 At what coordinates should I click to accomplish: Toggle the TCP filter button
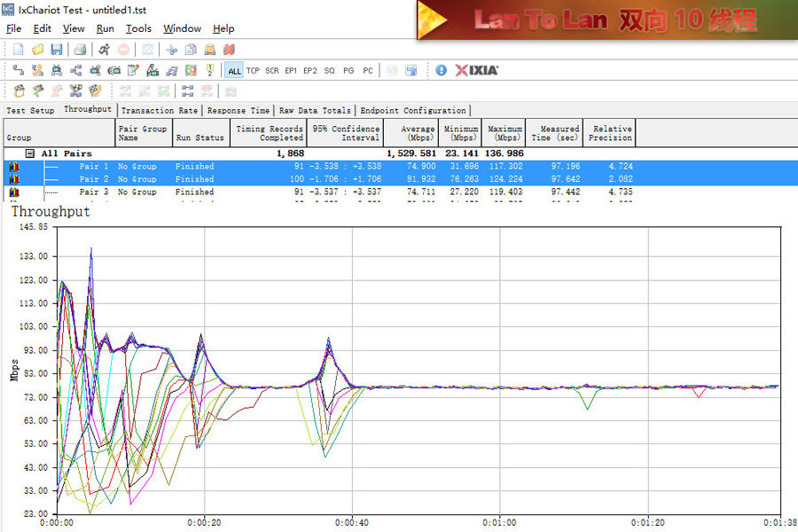pyautogui.click(x=253, y=71)
